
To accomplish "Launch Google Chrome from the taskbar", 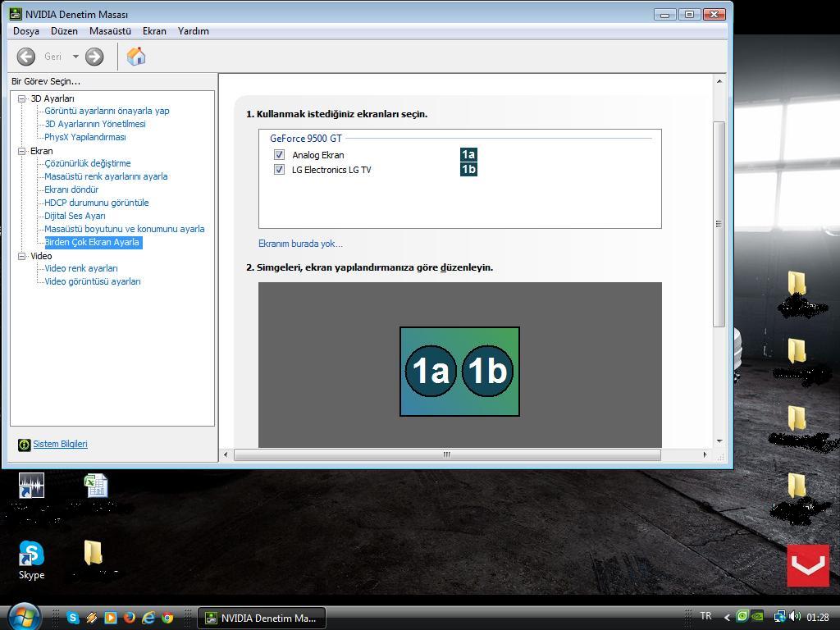I will (167, 618).
